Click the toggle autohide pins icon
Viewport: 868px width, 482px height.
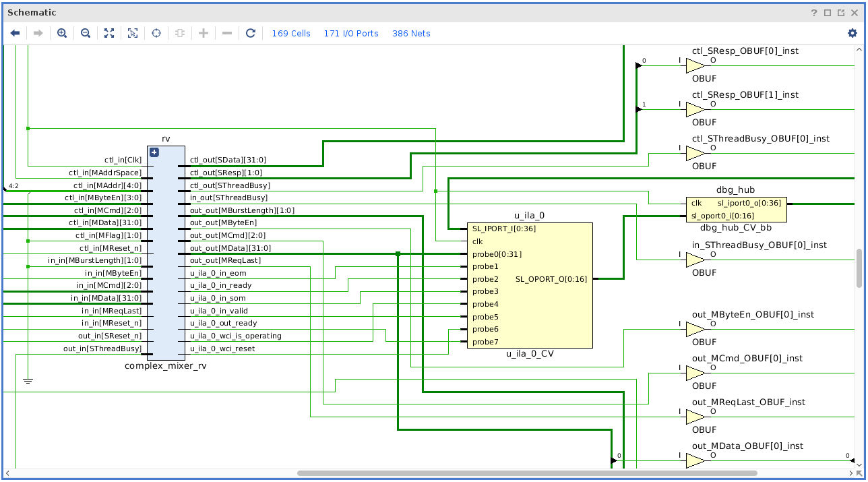click(x=179, y=33)
